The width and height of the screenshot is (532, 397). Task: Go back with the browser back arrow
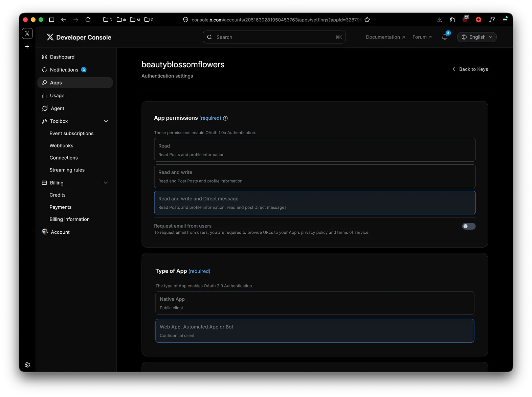point(64,20)
